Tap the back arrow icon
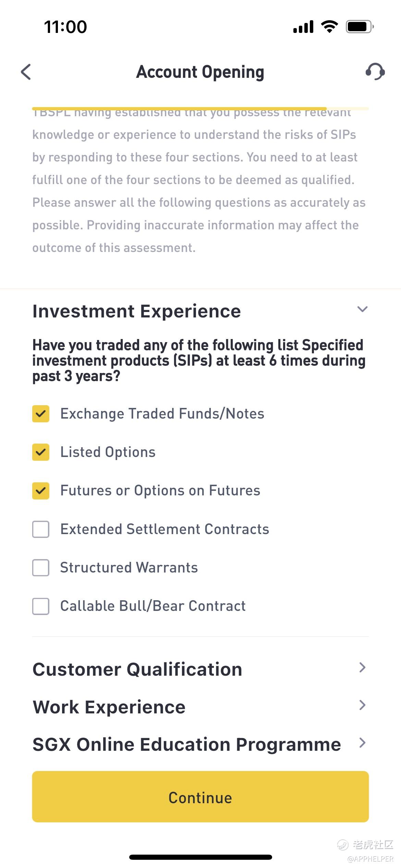Viewport: 401px width, 868px height. (26, 72)
